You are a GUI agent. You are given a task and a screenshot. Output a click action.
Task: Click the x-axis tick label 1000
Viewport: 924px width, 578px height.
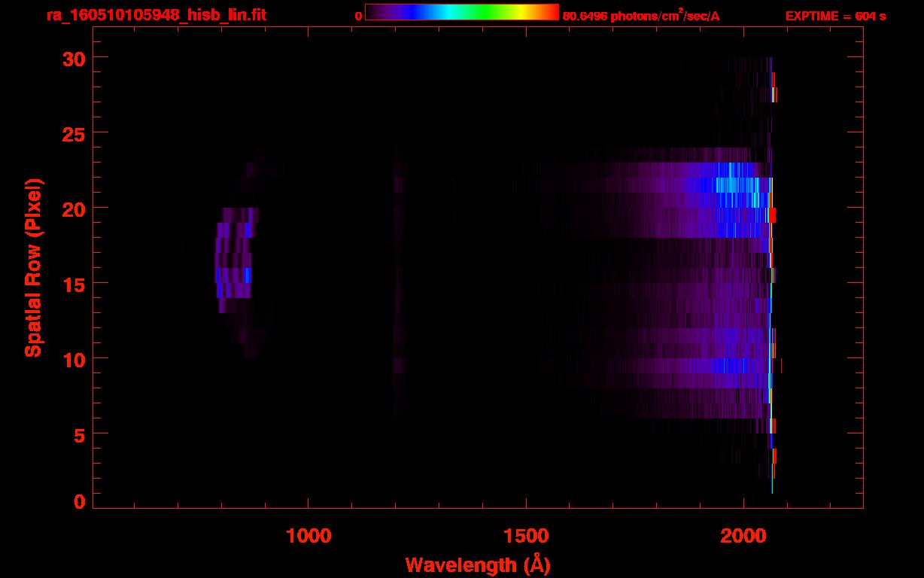click(x=309, y=535)
